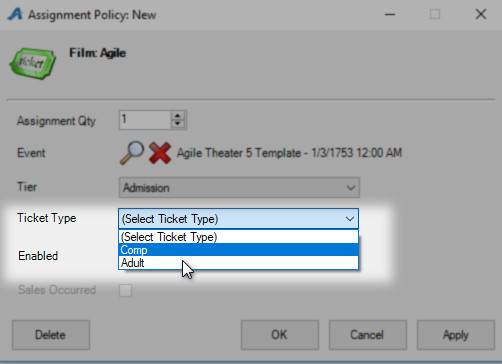Click the Enabled label
The height and width of the screenshot is (364, 502).
[x=38, y=256]
